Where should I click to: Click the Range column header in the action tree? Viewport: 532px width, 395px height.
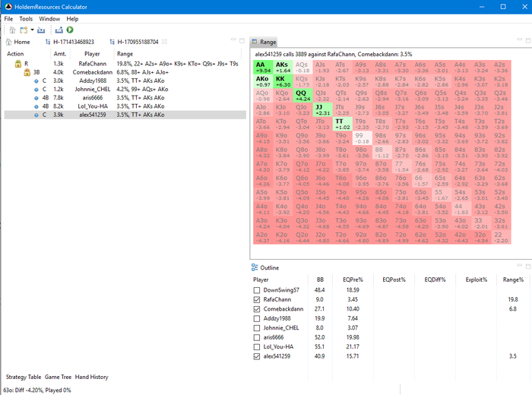178,54
